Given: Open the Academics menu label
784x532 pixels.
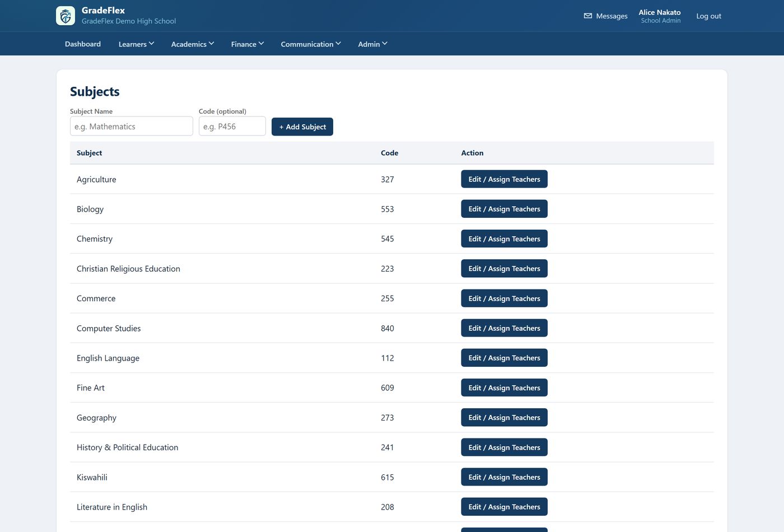Looking at the screenshot, I should (189, 44).
